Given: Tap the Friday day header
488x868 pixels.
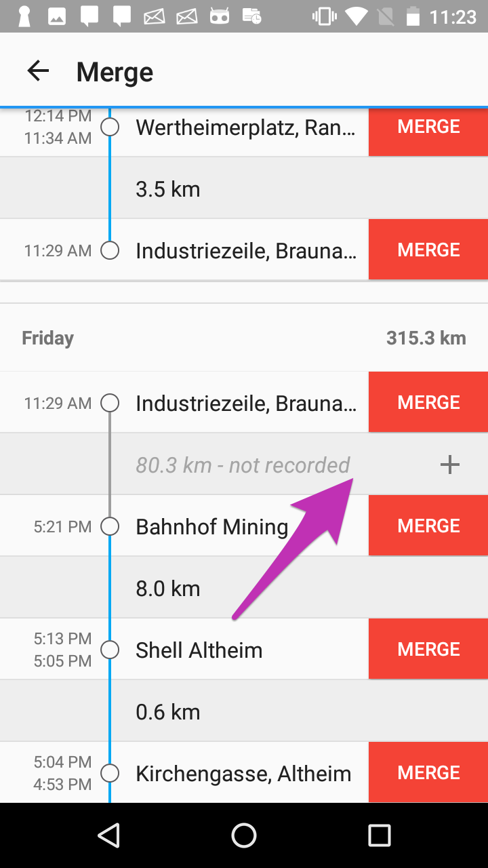Looking at the screenshot, I should (x=47, y=338).
